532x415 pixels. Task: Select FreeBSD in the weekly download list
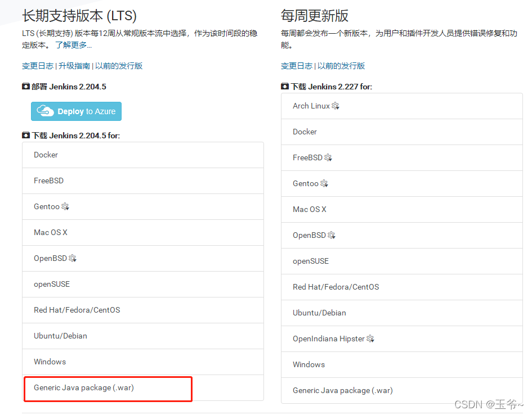(x=402, y=158)
